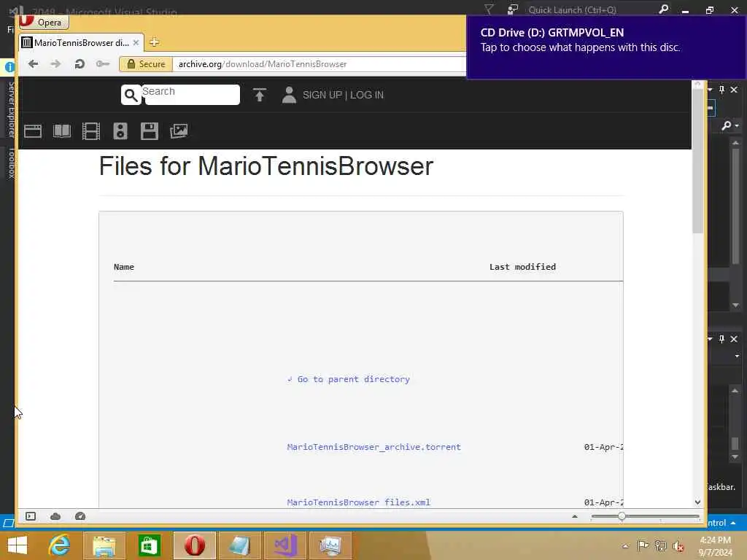Viewport: 747px width, 560px height.
Task: Open the archive Web section icon
Action: [x=33, y=131]
